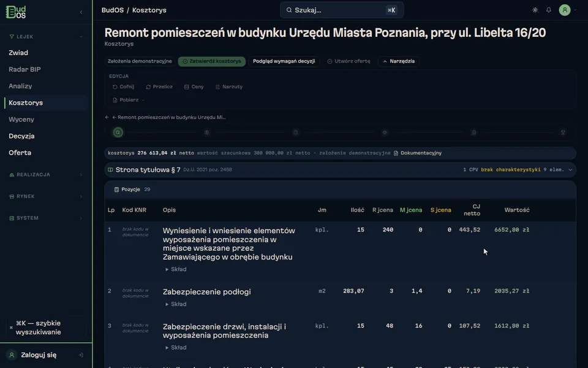Viewport: 588px width, 368px height.
Task: Expand Skład under Wyniesienie i wniesienie elementów
Action: point(176,269)
